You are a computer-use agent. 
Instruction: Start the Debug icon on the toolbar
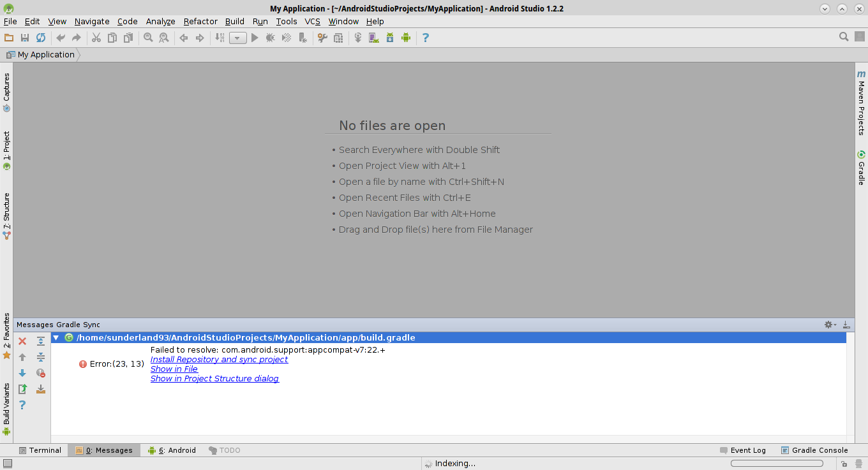pyautogui.click(x=270, y=38)
